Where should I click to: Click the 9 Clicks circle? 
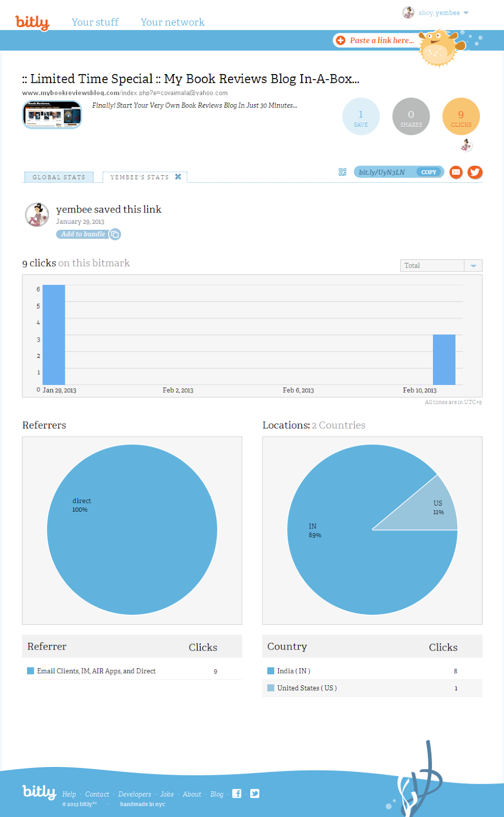click(461, 116)
